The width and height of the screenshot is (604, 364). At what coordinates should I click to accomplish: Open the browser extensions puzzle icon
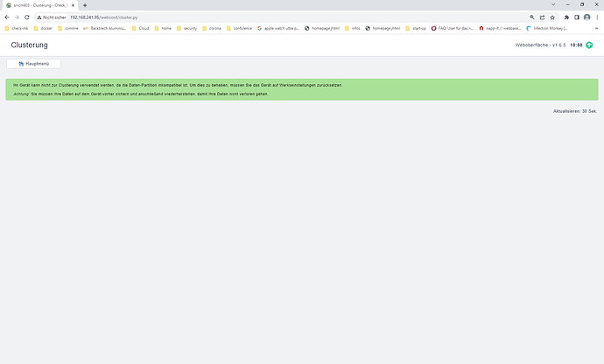coord(566,17)
